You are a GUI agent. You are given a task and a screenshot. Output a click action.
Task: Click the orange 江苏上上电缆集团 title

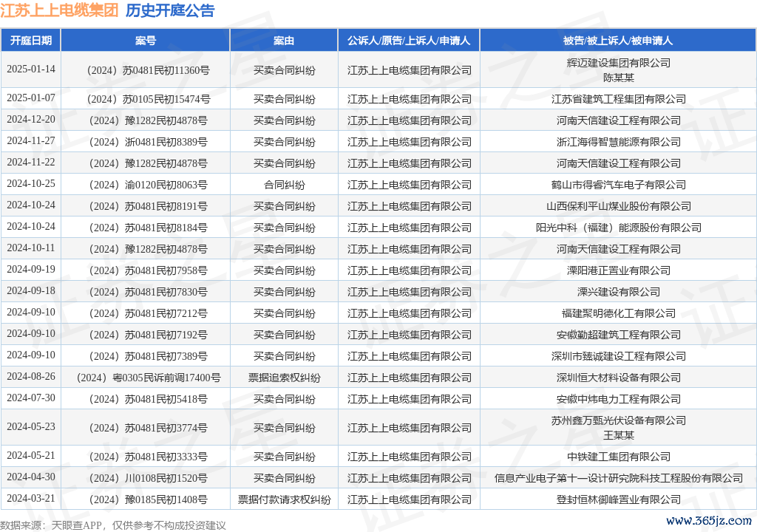tap(59, 10)
